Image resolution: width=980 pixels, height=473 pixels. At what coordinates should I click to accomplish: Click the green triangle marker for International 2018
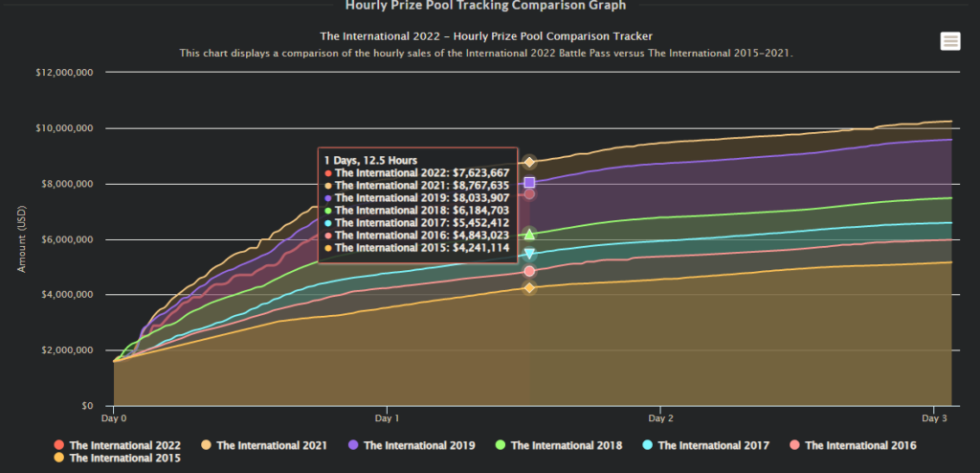529,234
